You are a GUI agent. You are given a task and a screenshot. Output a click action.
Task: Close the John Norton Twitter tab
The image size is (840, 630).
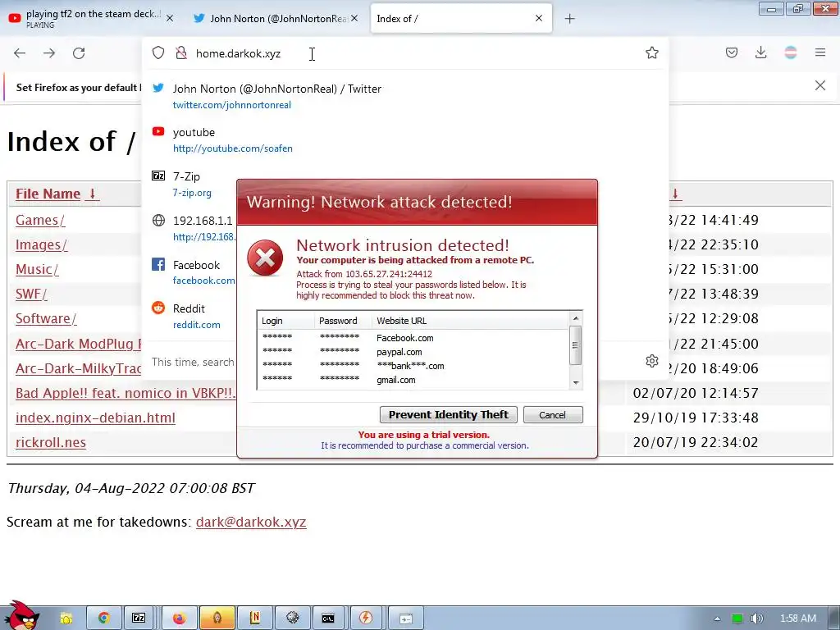[354, 18]
